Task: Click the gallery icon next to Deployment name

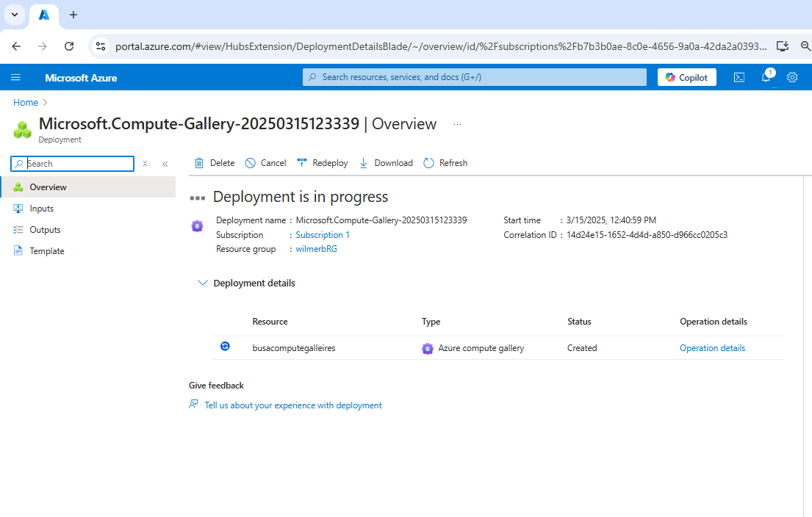Action: (x=197, y=226)
